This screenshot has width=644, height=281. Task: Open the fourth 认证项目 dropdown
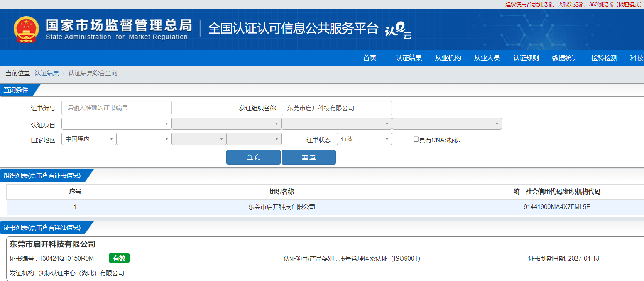click(x=447, y=123)
